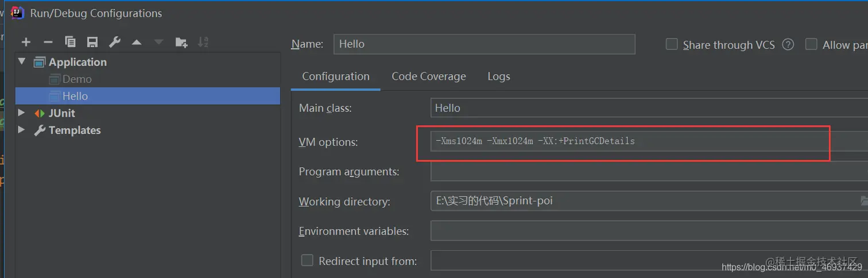The height and width of the screenshot is (278, 868).
Task: Focus the VM options field
Action: tap(649, 141)
